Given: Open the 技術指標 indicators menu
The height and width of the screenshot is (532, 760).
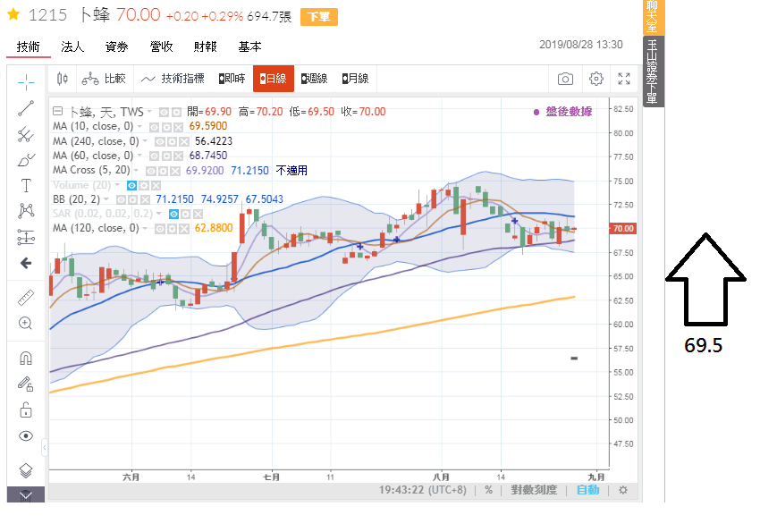Looking at the screenshot, I should pyautogui.click(x=173, y=79).
